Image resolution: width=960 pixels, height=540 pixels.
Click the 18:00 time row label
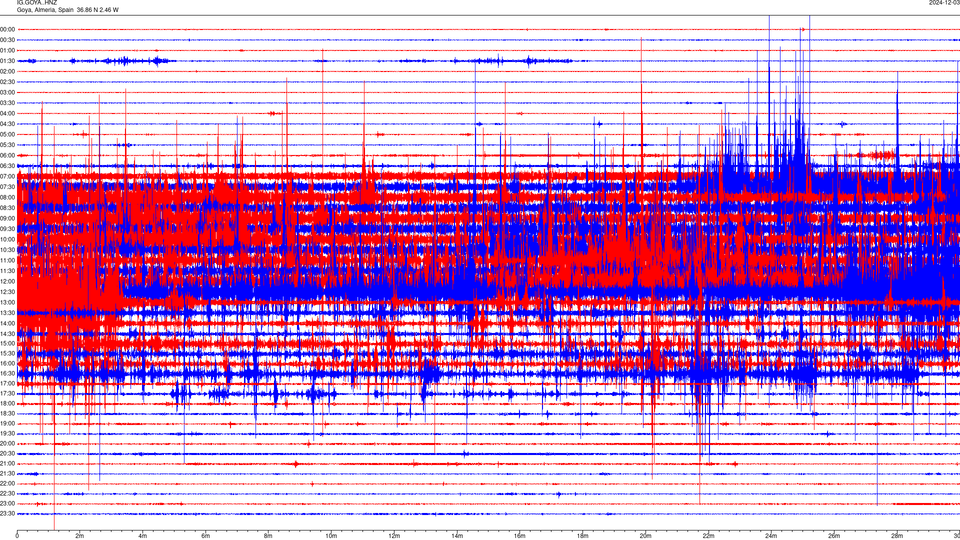coord(8,403)
